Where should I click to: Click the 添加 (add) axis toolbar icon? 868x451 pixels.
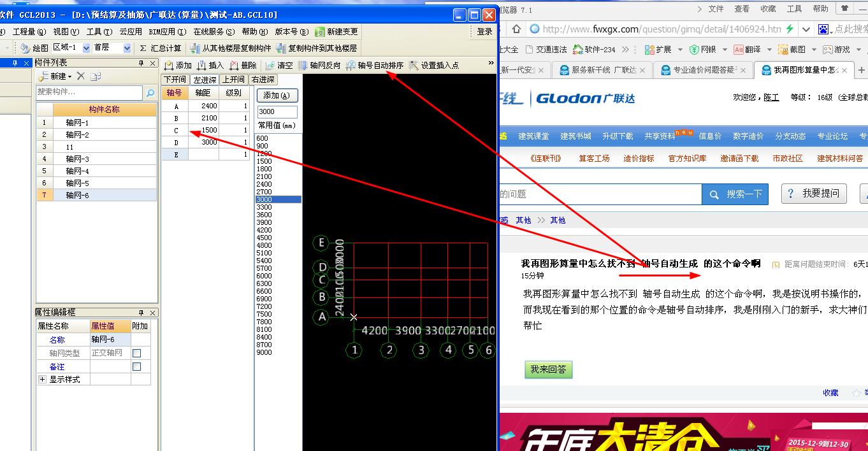coord(169,65)
